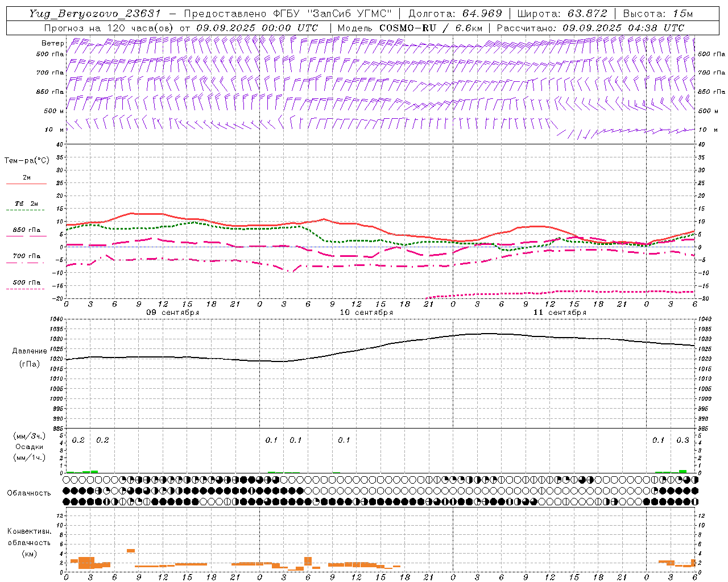Image resolution: width=728 pixels, height=582 pixels.
Task: Click the 700 гПа temperature legend line sample
Action: tap(26, 263)
